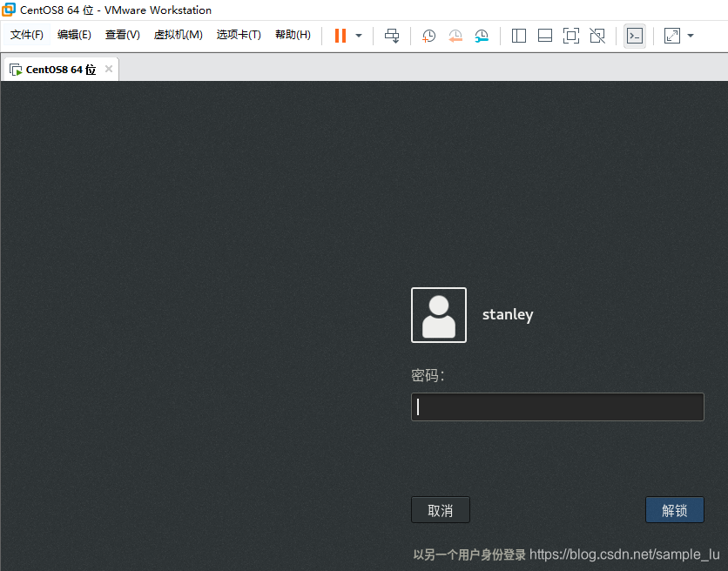Screen dimensions: 728x571
Task: Click 以另一个用户身份登录 link
Action: 468,554
